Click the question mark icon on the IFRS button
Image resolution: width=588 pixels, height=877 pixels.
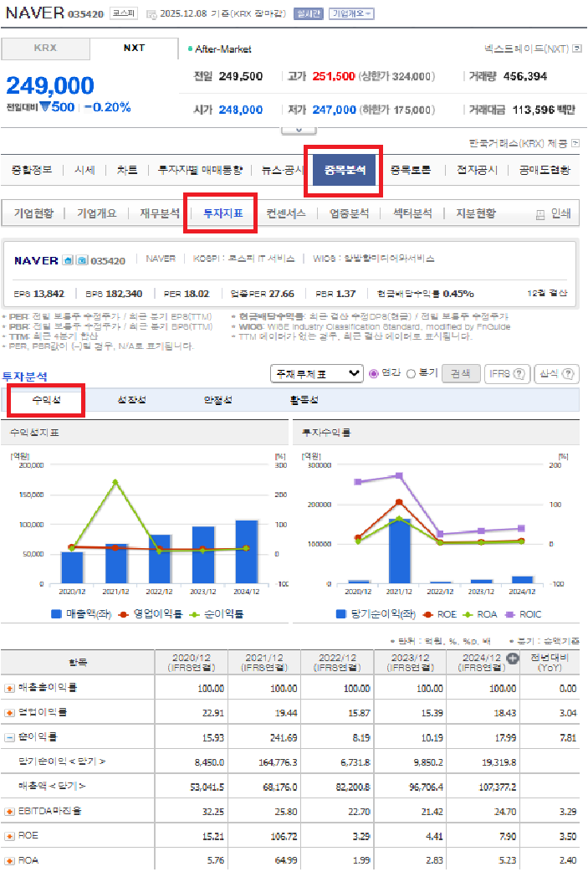(519, 373)
